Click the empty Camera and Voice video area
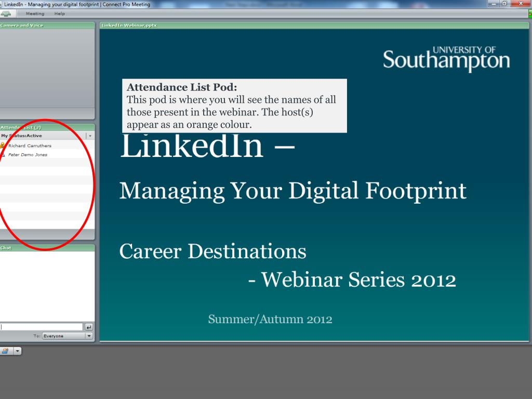Image resolution: width=532 pixels, height=399 pixels. (47, 69)
